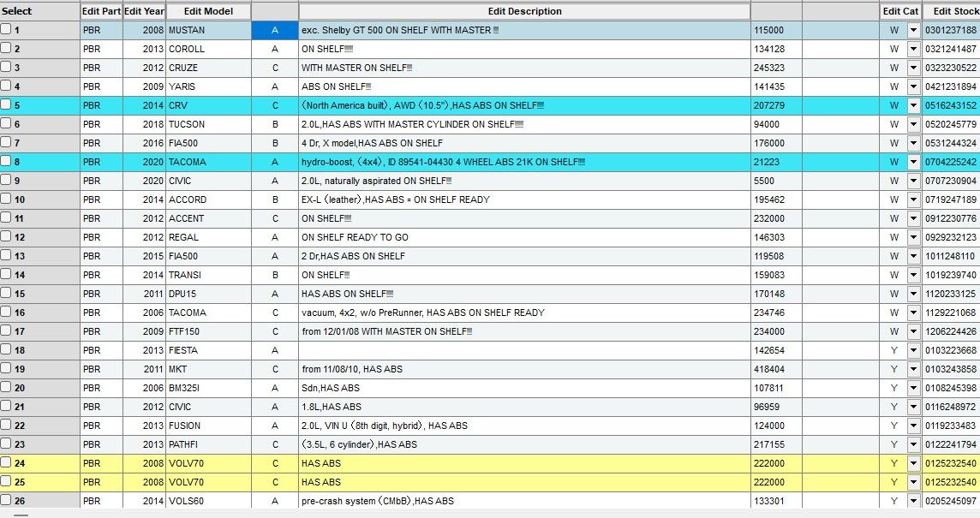The width and height of the screenshot is (980, 518).
Task: Select mileage value 418404
Action: [775, 369]
